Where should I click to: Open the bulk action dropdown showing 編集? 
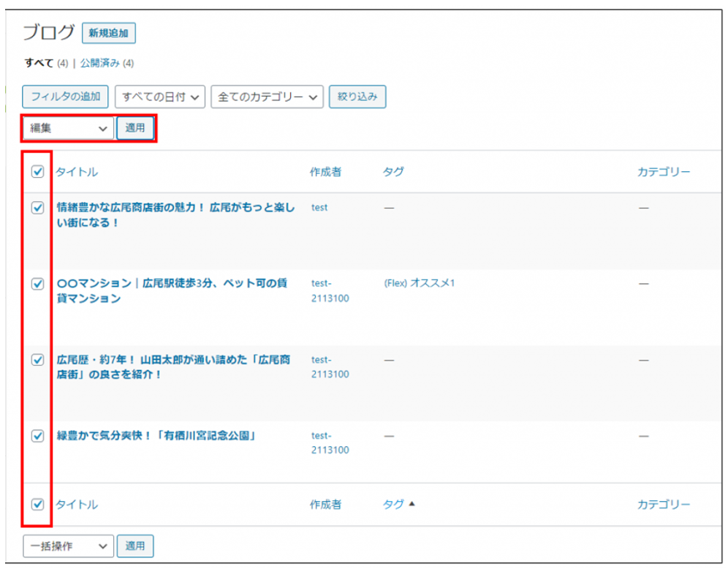[69, 128]
